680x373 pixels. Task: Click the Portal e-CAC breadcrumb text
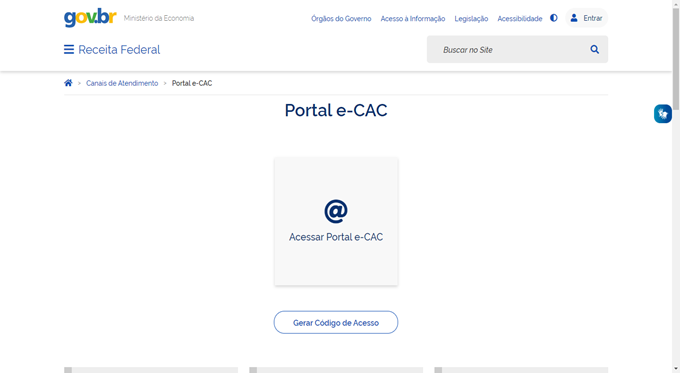pos(192,83)
